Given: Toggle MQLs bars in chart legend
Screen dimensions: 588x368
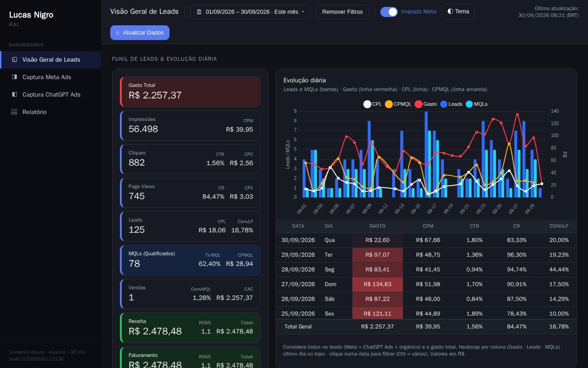Looking at the screenshot, I should [476, 104].
